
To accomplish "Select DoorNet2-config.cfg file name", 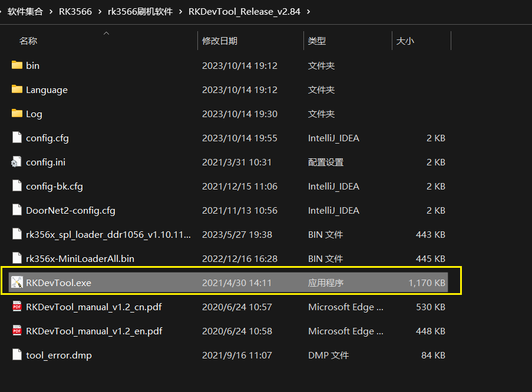I will click(71, 210).
